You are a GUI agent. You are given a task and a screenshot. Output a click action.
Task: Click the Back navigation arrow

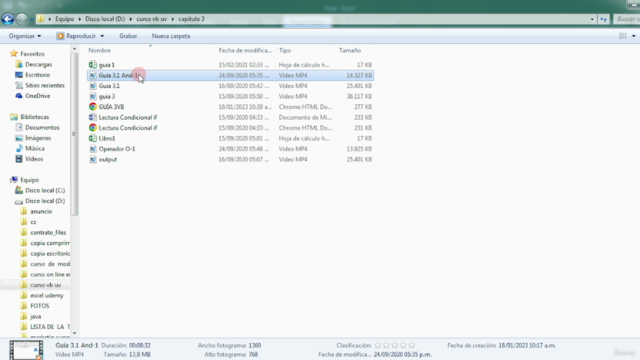coord(7,19)
